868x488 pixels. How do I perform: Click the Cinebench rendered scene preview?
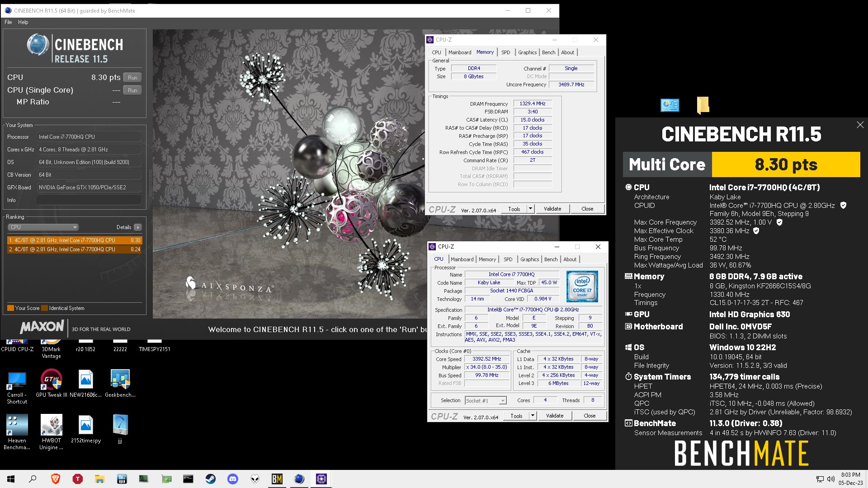pyautogui.click(x=289, y=174)
